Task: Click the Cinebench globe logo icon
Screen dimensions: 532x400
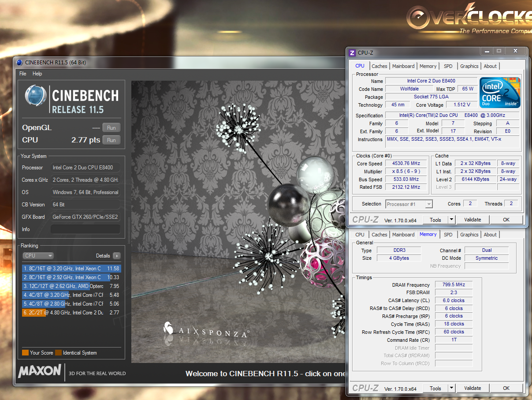Action: point(36,97)
